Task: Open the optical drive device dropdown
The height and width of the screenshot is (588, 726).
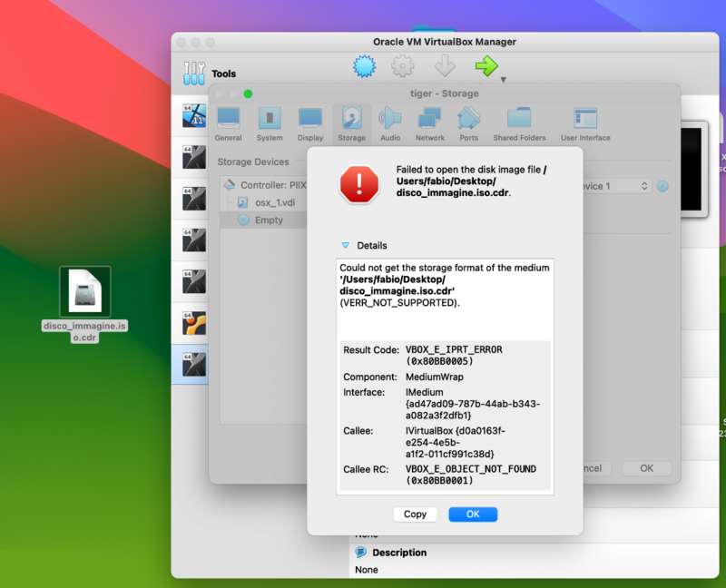Action: (x=617, y=186)
